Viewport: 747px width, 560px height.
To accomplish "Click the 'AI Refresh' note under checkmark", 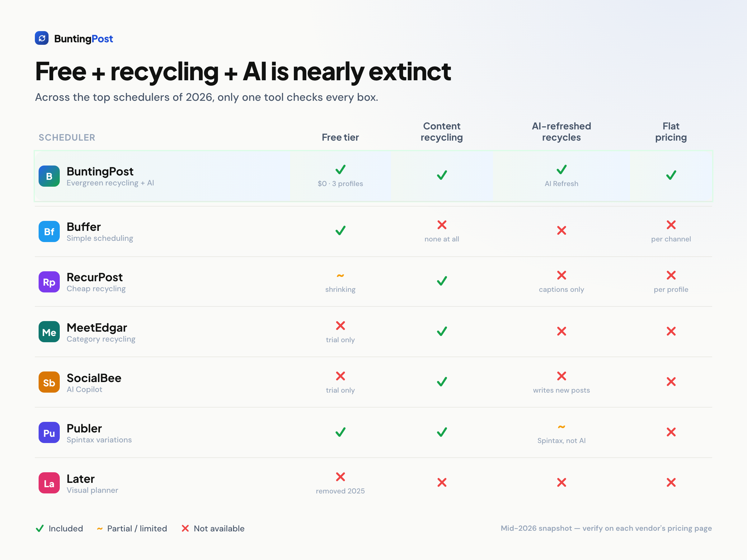I will (561, 184).
